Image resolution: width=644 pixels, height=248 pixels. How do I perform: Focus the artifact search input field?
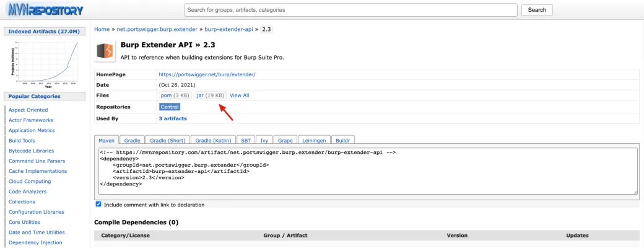coord(350,10)
